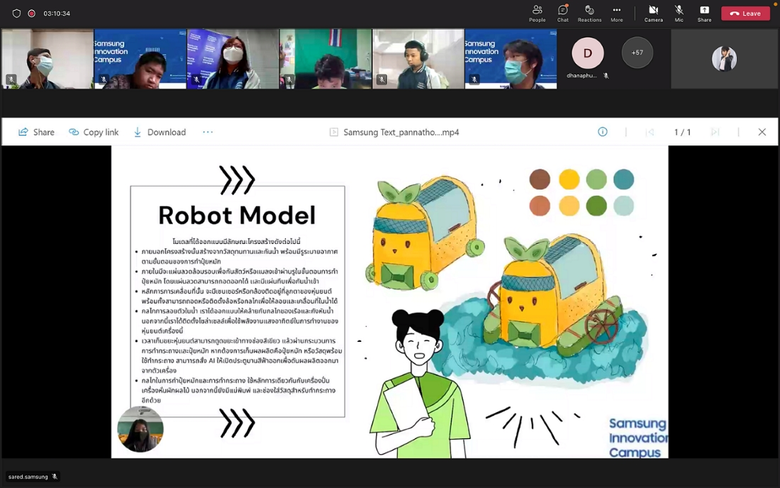Screen dimensions: 780x488
Task: Click the presenter thumbnail on the slide
Action: coord(140,428)
